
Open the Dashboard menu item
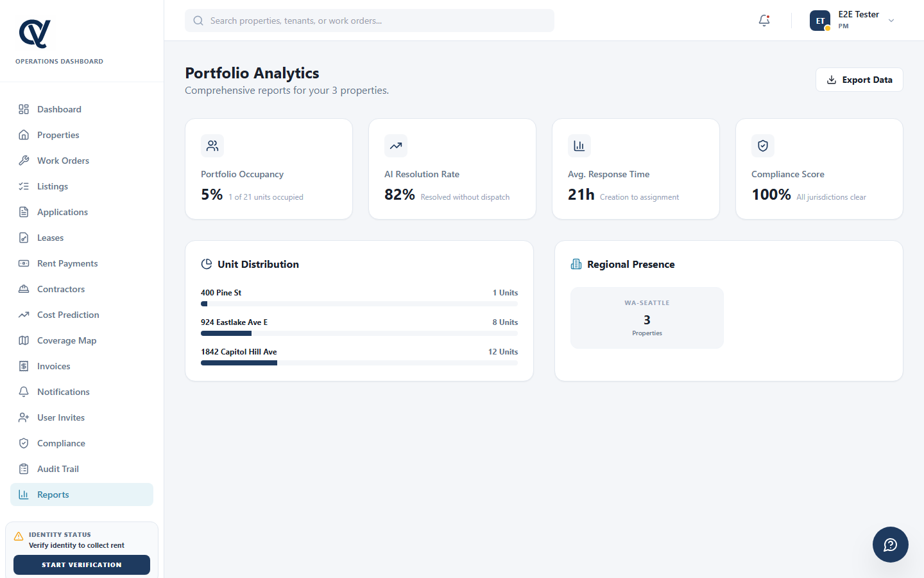pyautogui.click(x=59, y=109)
